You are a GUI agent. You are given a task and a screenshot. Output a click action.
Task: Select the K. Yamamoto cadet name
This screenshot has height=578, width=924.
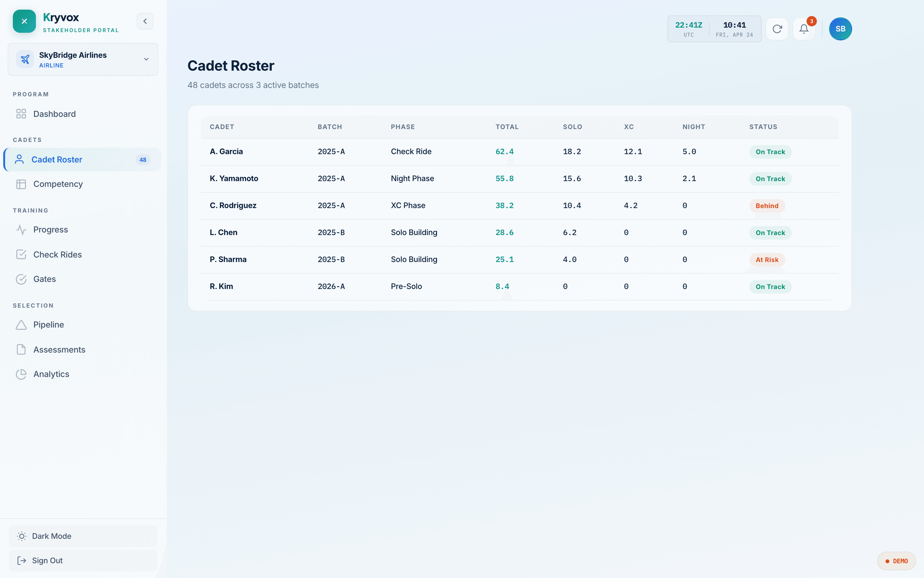(x=234, y=179)
